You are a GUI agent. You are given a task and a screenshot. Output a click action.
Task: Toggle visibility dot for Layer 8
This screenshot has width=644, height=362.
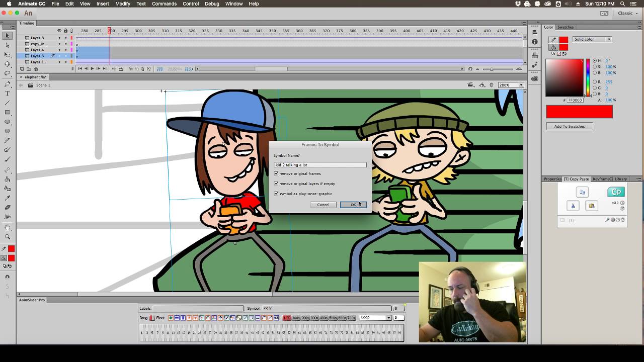(59, 38)
